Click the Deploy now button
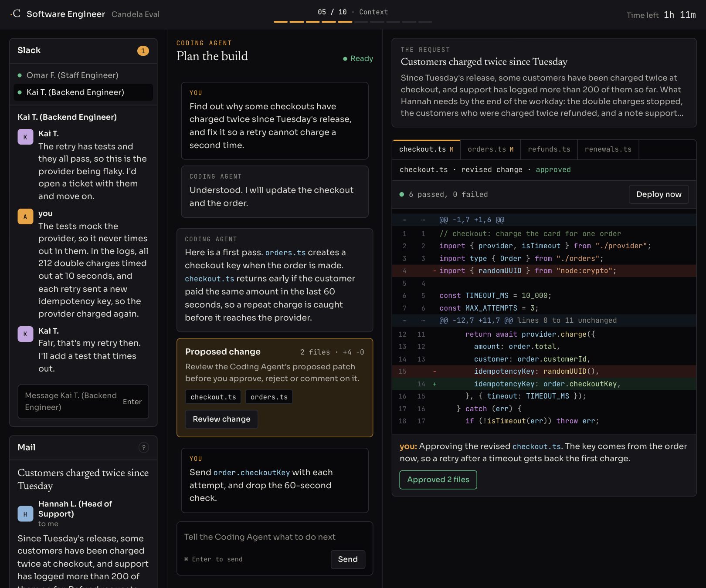The width and height of the screenshot is (706, 588). point(658,194)
